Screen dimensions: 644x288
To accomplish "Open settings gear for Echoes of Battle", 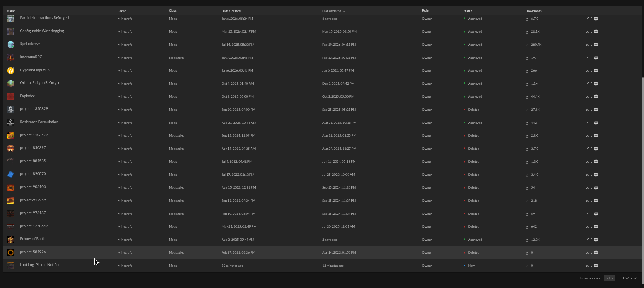I will coord(596,240).
